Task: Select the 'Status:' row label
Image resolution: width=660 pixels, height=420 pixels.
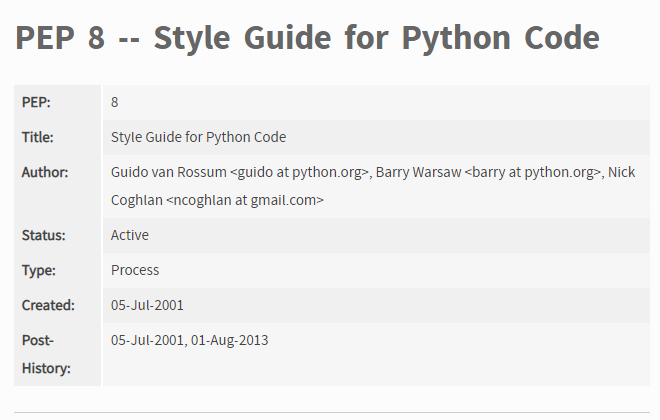Action: (44, 235)
